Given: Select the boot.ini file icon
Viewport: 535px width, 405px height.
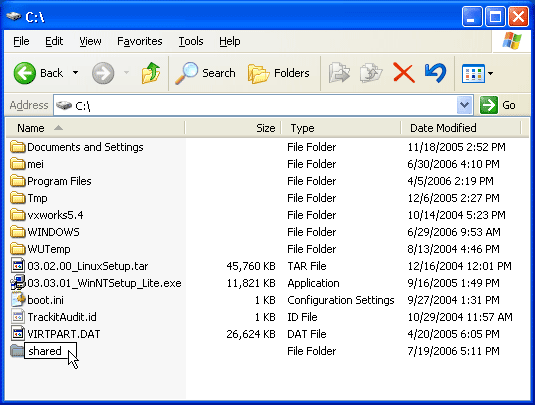Looking at the screenshot, I should click(x=18, y=300).
